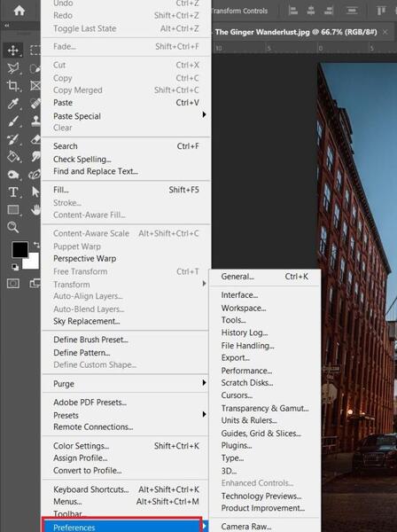Open the Preferences submenu
Image resolution: width=397 pixels, height=532 pixels.
[x=126, y=528]
